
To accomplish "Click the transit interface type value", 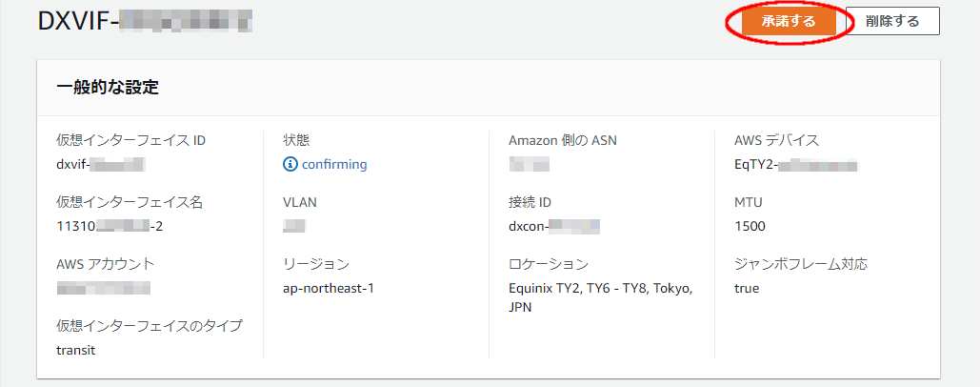I will click(x=75, y=349).
